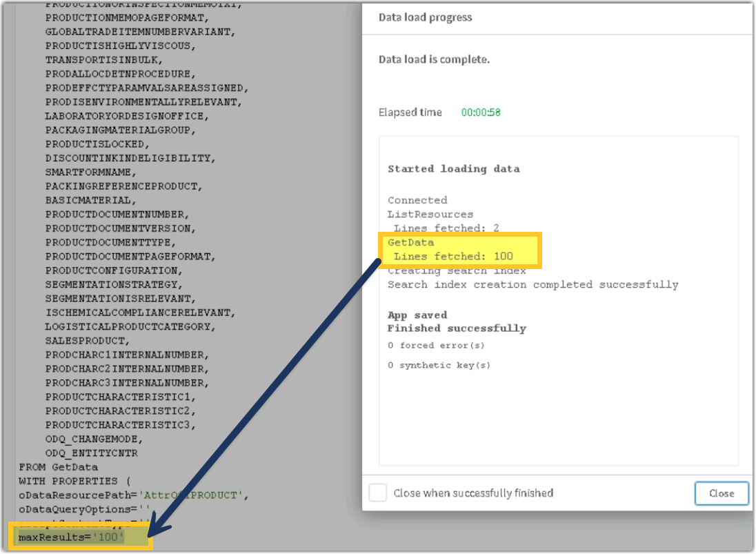Place cursor on maxResults='100' script line
Image resolution: width=756 pixels, height=554 pixels.
[x=71, y=537]
